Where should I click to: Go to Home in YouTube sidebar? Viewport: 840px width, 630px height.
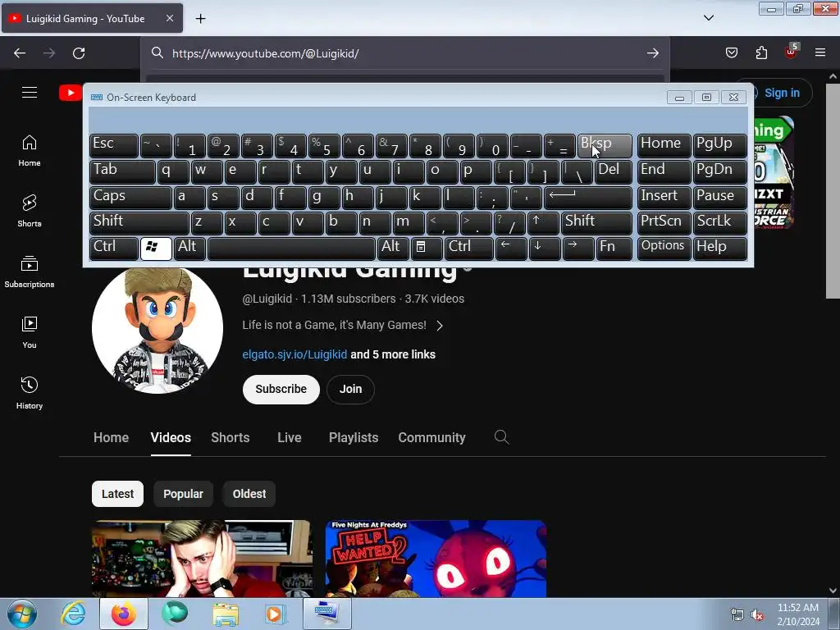click(x=30, y=151)
